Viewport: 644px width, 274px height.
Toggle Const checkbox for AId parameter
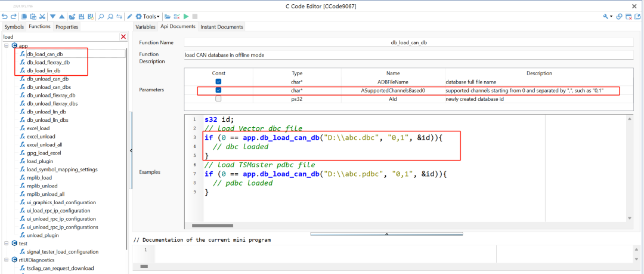218,98
